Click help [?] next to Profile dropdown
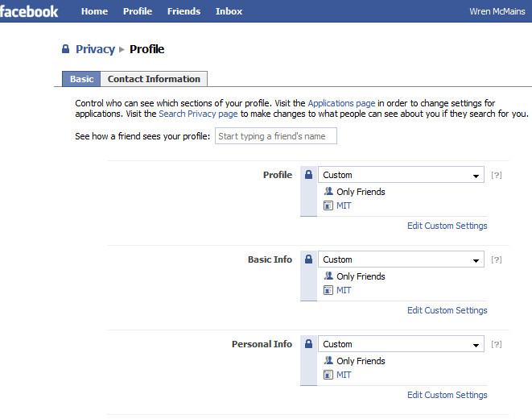The height and width of the screenshot is (419, 532). pos(497,175)
